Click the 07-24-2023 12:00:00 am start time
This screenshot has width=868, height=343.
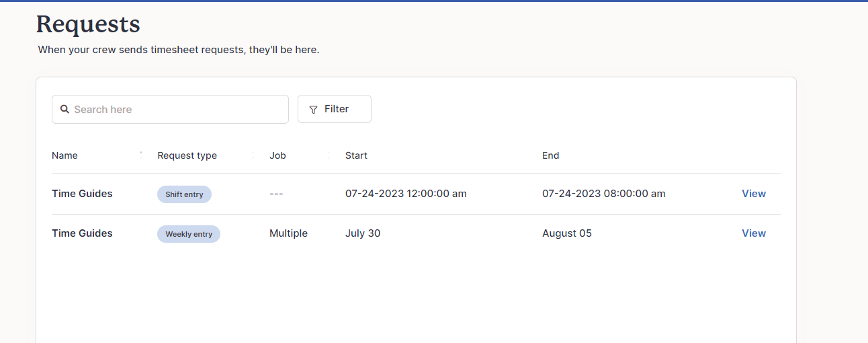click(406, 194)
